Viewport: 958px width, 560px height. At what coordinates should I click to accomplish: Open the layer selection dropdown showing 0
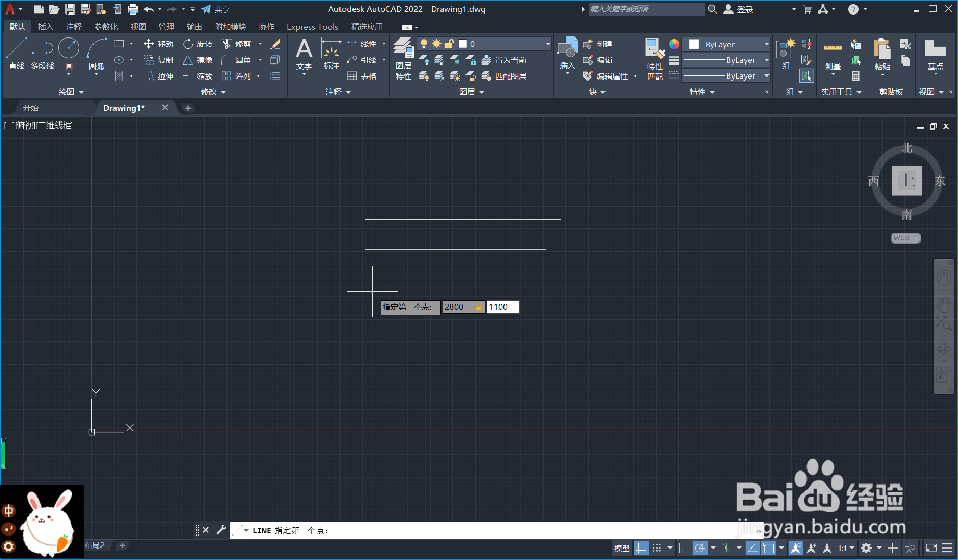484,44
